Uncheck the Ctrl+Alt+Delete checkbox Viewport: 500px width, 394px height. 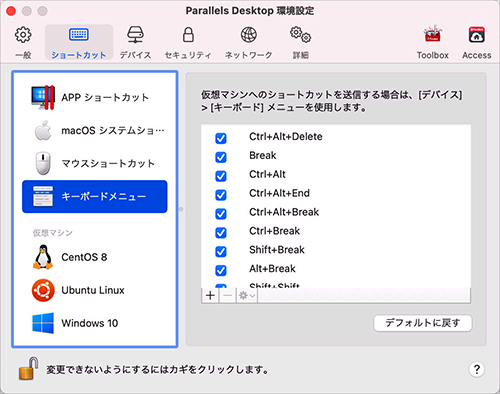tap(221, 138)
